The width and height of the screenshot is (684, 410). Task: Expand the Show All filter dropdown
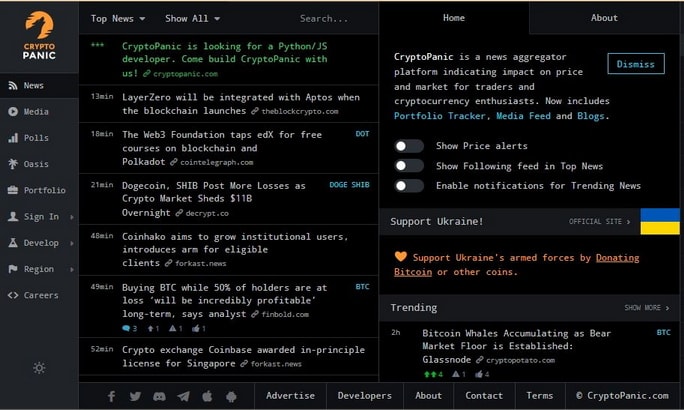(x=192, y=19)
